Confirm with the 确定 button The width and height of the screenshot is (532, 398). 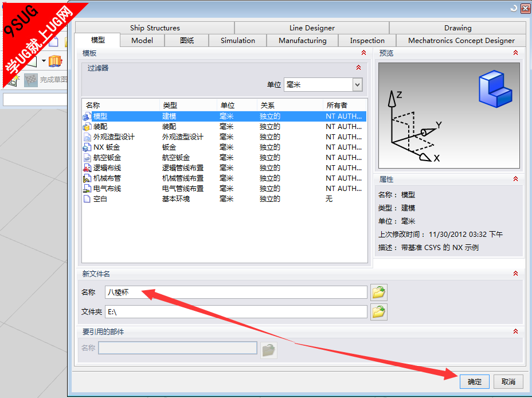click(474, 382)
